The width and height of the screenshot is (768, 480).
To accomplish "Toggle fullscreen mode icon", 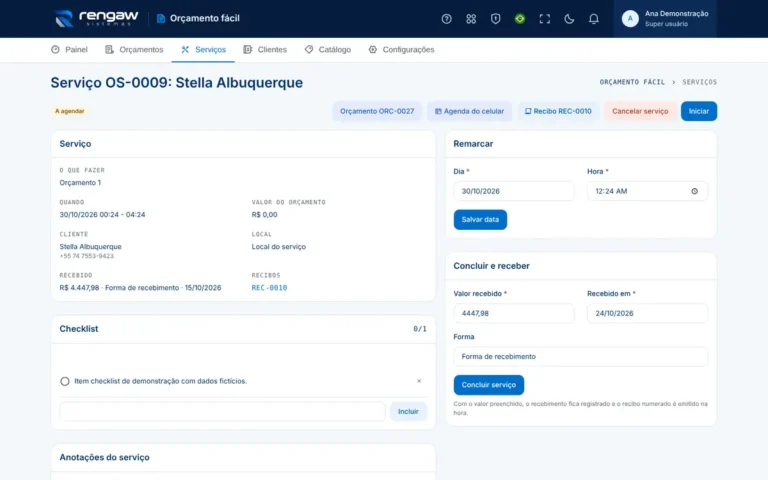I will point(544,19).
